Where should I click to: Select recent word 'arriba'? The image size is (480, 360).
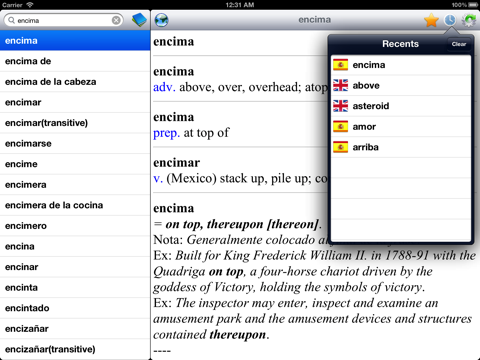pyautogui.click(x=401, y=147)
